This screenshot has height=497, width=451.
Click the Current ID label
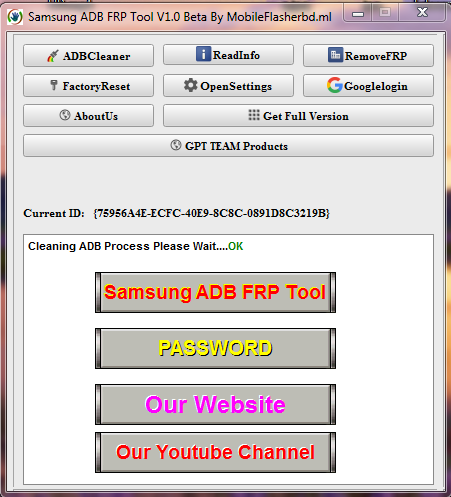click(54, 213)
